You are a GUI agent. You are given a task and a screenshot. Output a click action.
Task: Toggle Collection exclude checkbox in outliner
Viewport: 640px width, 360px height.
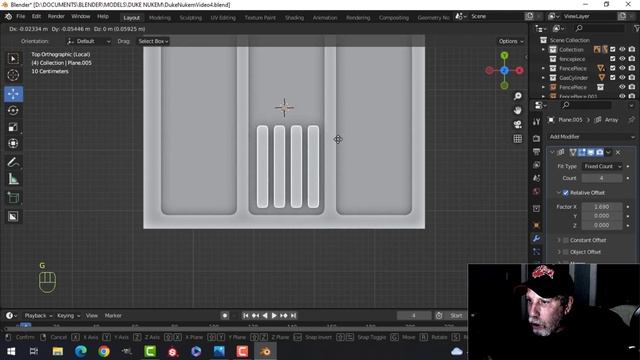[x=613, y=49]
